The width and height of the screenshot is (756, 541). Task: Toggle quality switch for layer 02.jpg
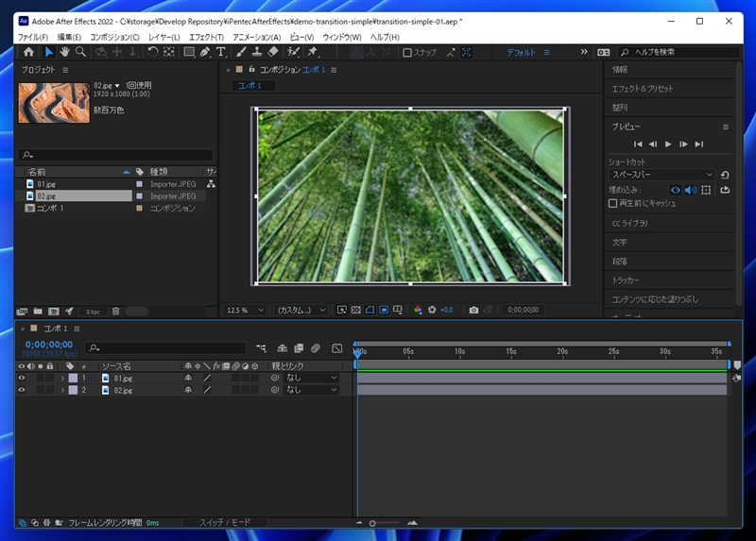tap(207, 390)
